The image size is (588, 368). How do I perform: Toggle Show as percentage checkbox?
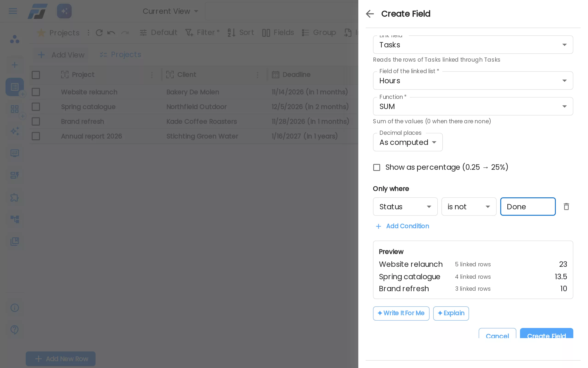377,167
